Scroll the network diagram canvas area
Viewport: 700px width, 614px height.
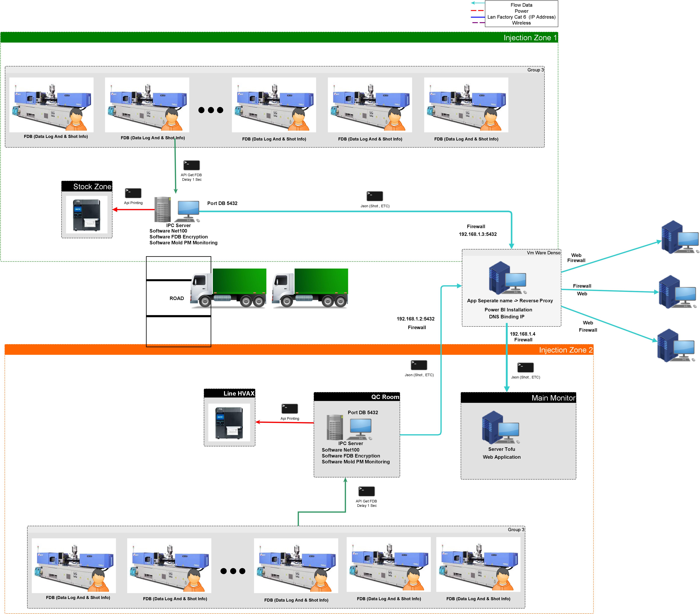pyautogui.click(x=350, y=307)
